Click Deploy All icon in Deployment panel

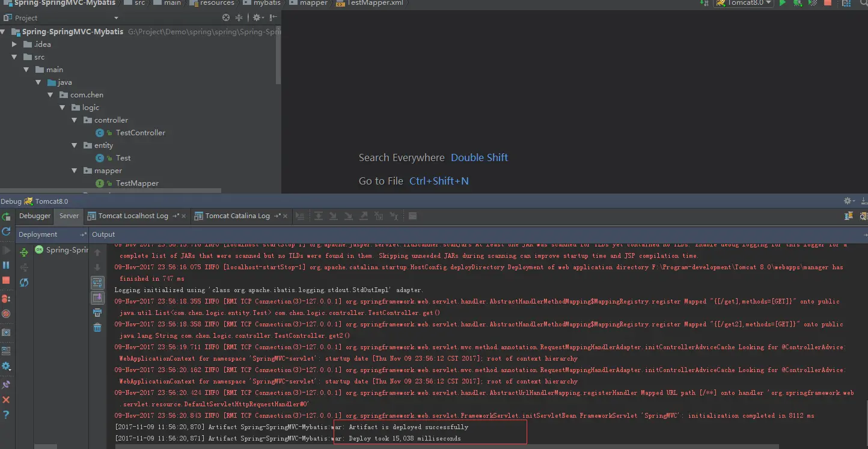(x=24, y=252)
